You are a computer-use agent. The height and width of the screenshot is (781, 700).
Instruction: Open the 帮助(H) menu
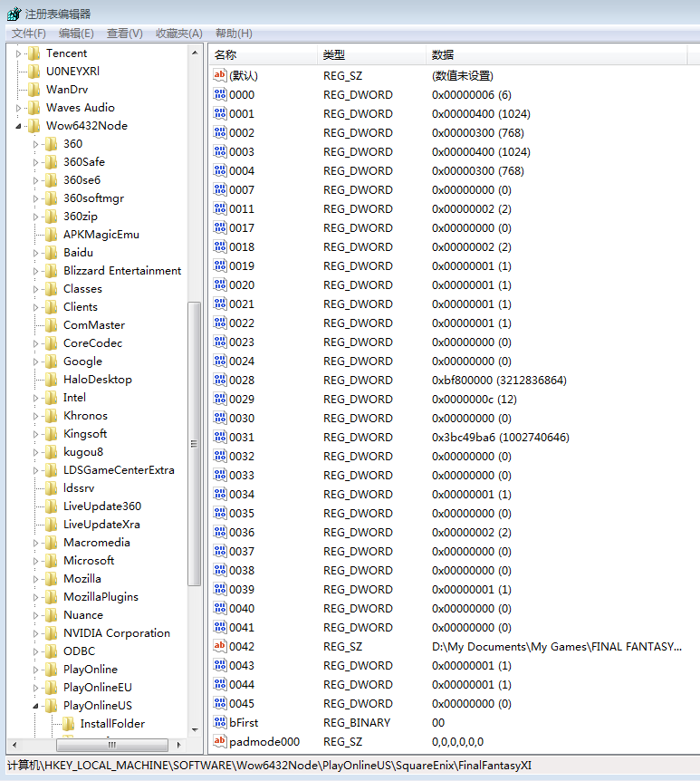pos(234,34)
